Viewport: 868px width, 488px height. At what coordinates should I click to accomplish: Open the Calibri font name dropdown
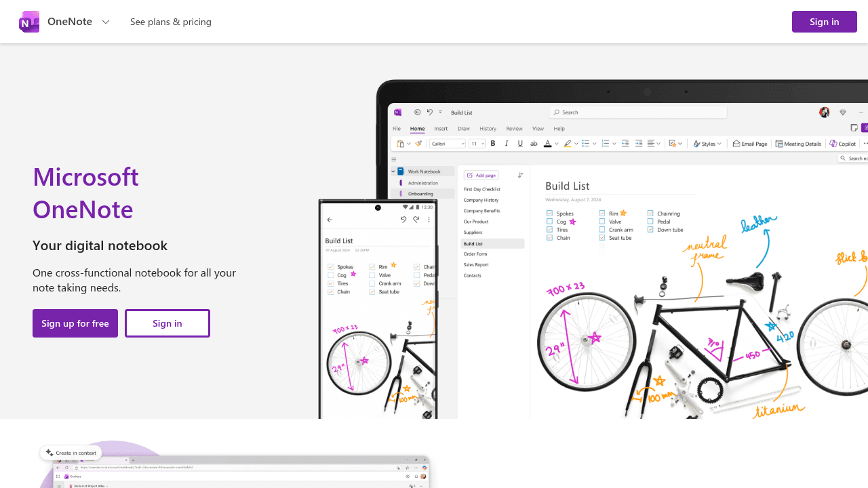pyautogui.click(x=448, y=144)
